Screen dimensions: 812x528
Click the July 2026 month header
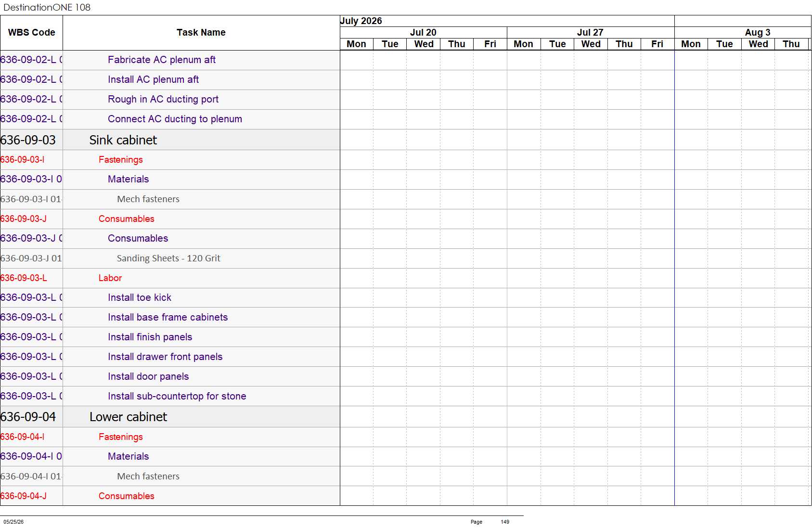[x=361, y=21]
